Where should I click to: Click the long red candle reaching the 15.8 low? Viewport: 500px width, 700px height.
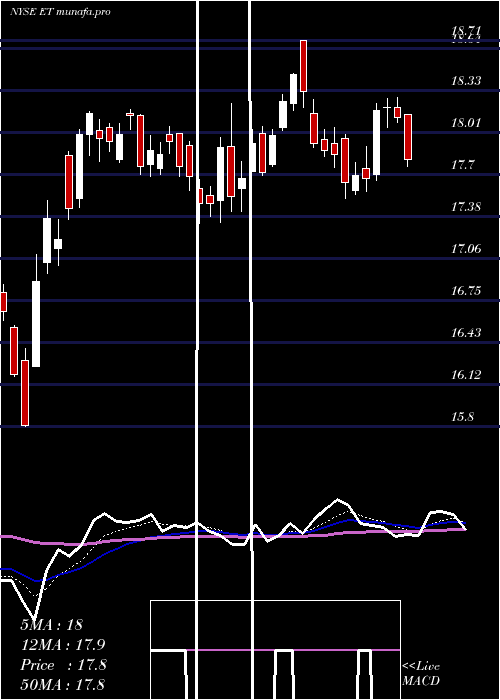[25, 393]
